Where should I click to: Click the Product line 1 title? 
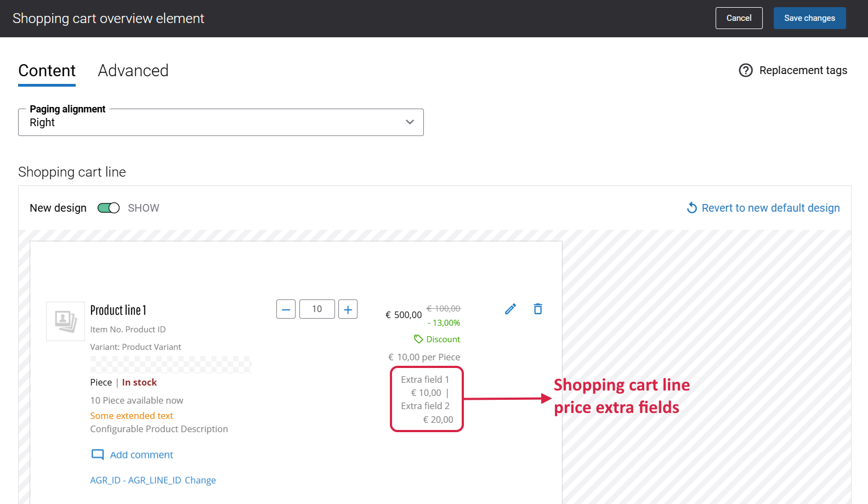coord(118,310)
